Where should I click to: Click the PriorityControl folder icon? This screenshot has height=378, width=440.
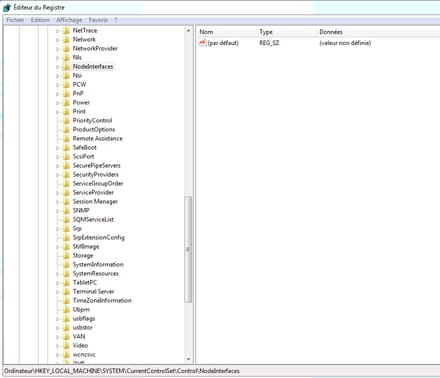click(x=66, y=120)
